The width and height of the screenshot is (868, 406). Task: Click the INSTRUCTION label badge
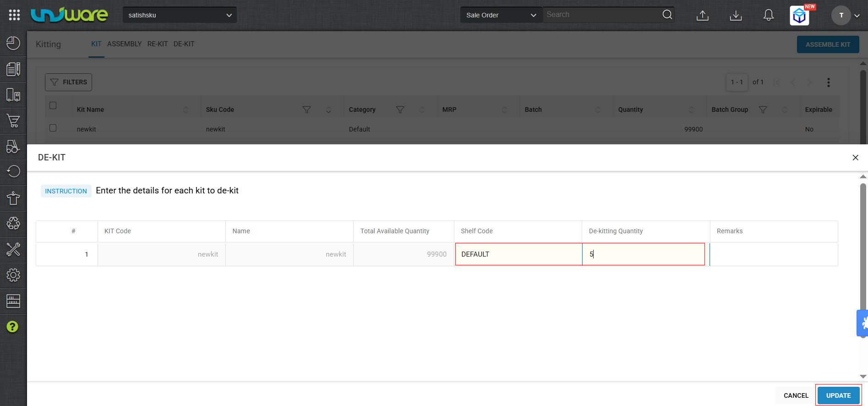[x=66, y=191]
